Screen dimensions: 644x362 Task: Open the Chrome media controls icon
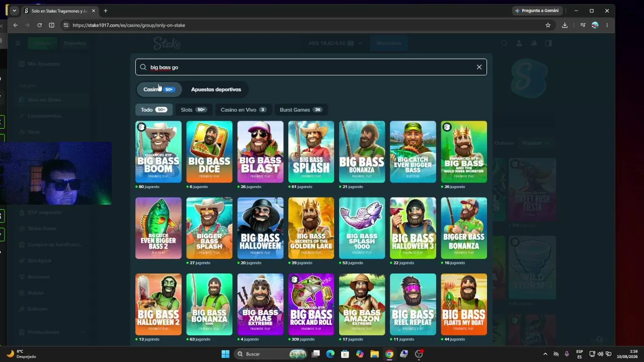pos(583,25)
